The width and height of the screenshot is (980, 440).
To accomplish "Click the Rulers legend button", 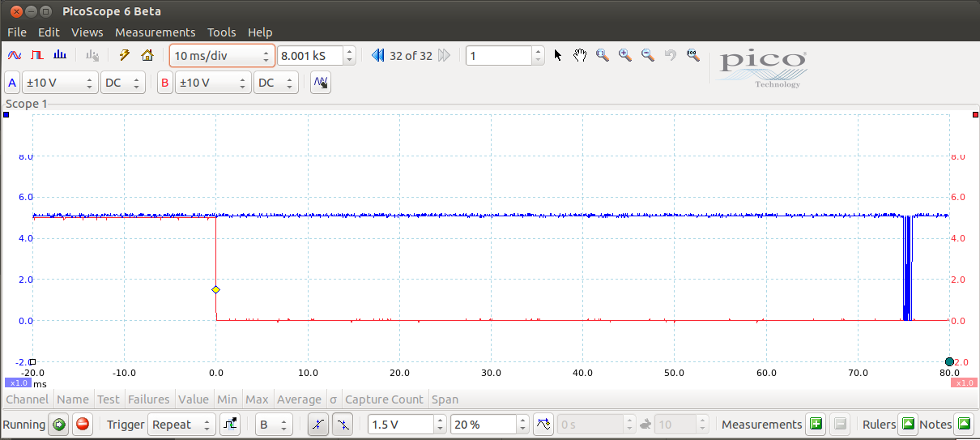I will pos(908,424).
